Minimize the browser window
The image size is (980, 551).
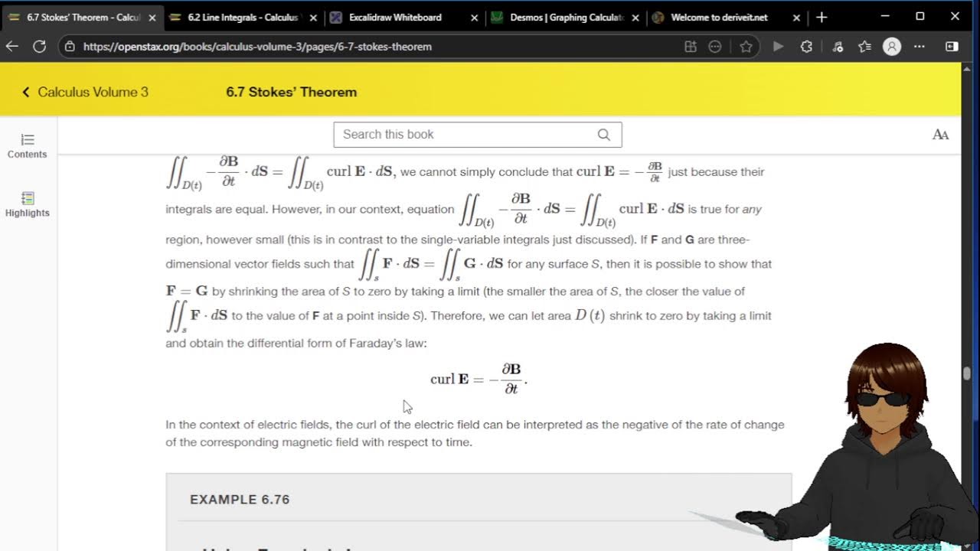885,17
